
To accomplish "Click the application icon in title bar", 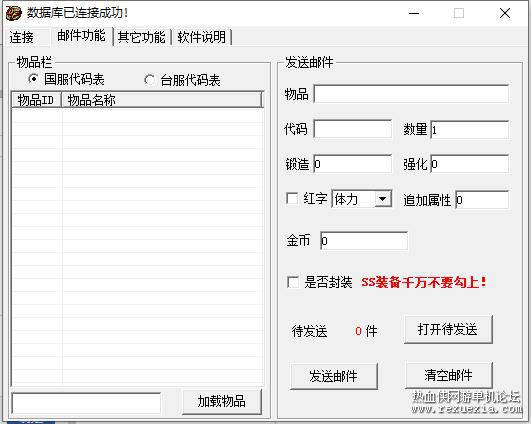I will click(x=14, y=13).
